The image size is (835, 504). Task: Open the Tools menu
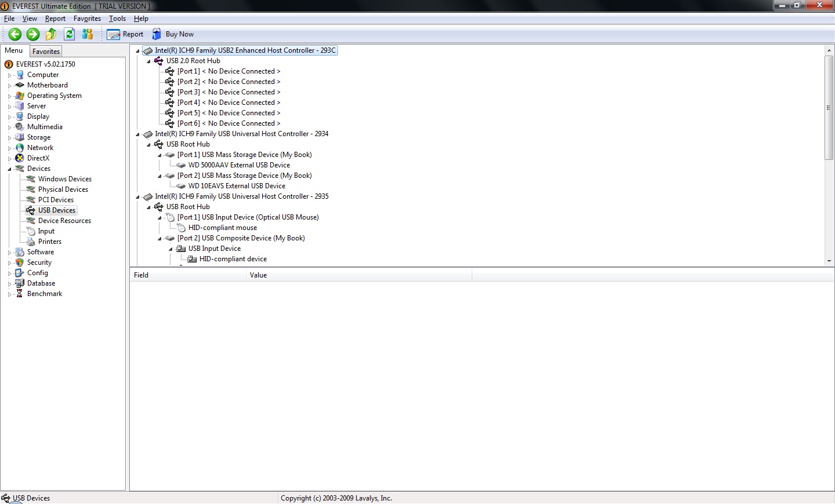click(x=117, y=19)
